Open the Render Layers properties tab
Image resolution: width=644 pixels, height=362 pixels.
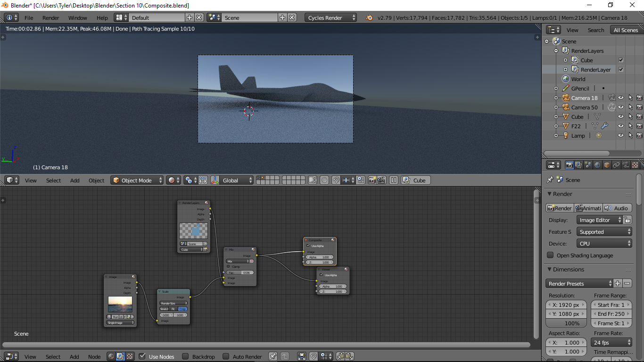pyautogui.click(x=578, y=165)
